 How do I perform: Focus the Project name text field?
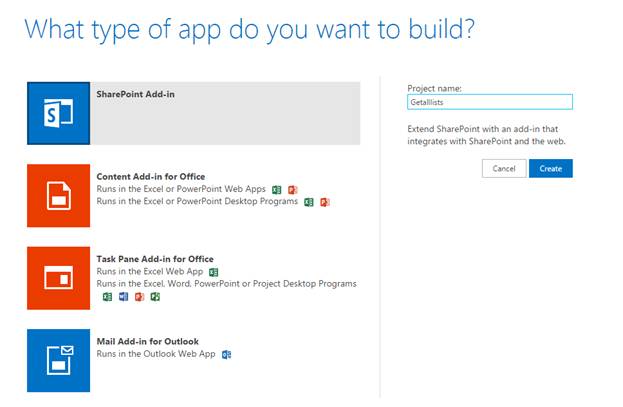[x=490, y=102]
